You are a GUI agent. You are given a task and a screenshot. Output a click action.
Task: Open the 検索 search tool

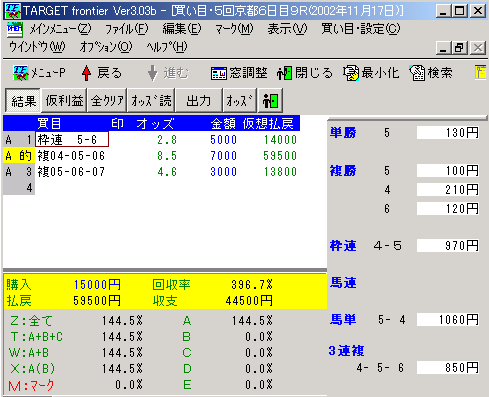[x=431, y=73]
